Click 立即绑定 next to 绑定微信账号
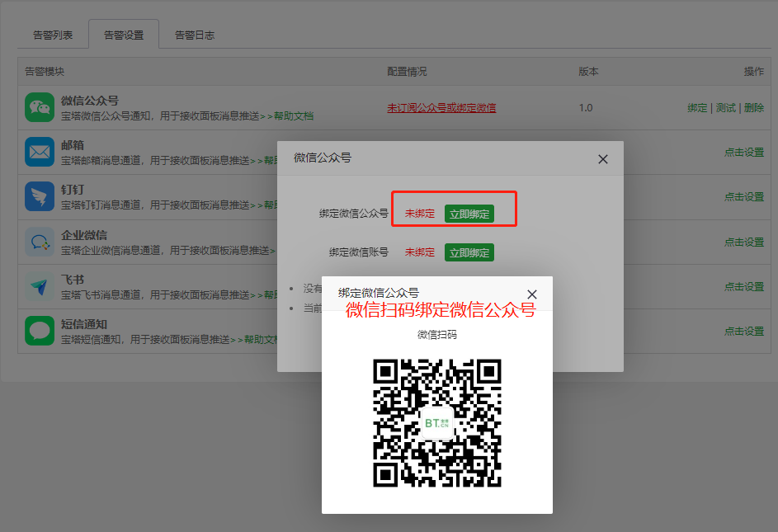Viewport: 778px width, 532px height. coord(469,252)
